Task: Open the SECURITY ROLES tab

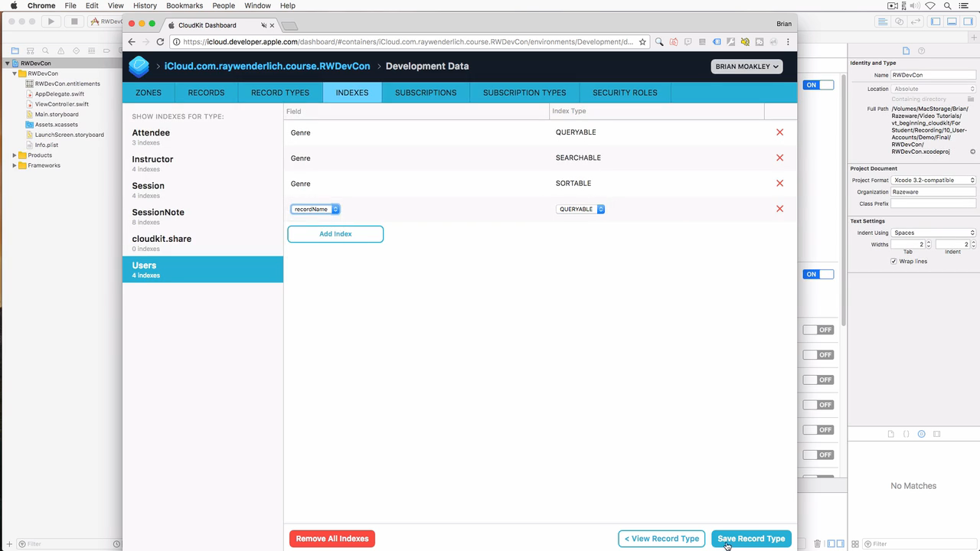Action: click(x=625, y=93)
